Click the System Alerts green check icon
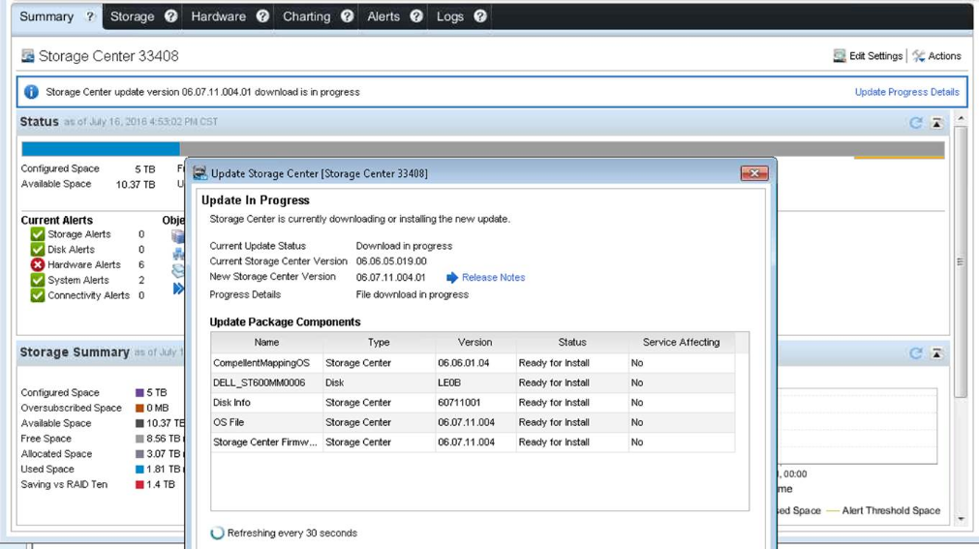 (38, 280)
